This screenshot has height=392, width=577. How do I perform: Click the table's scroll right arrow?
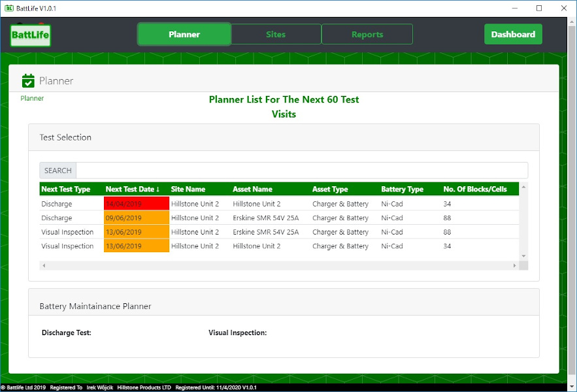[514, 265]
